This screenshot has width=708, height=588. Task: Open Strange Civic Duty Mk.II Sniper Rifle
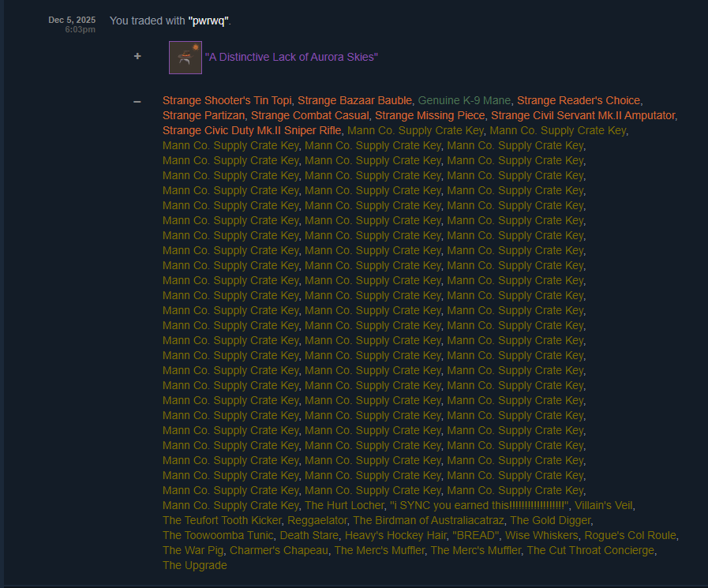tap(252, 130)
